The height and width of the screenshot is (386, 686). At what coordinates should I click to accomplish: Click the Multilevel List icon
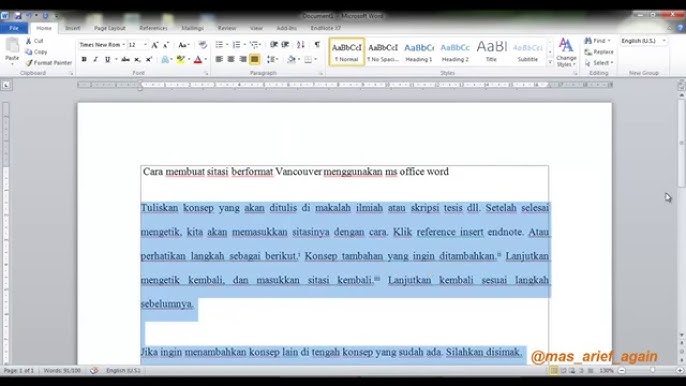256,45
